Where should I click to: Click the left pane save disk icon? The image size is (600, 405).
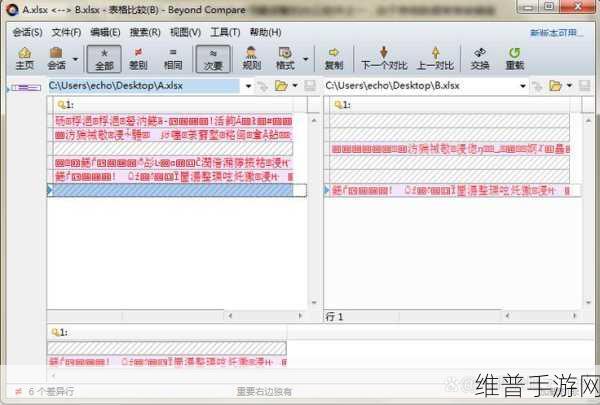pyautogui.click(x=310, y=86)
